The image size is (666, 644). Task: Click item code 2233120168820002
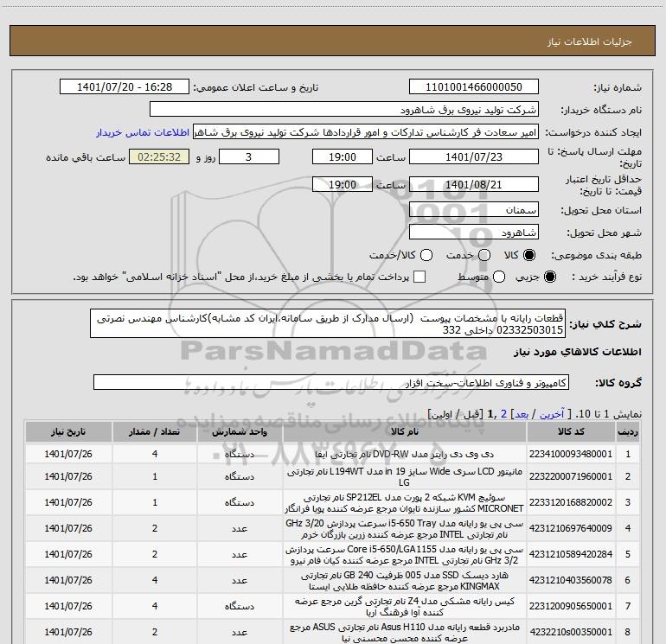tap(571, 502)
